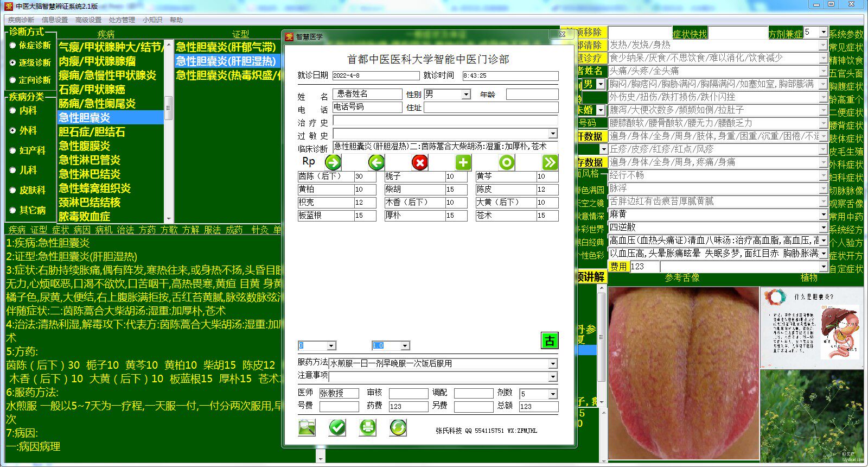This screenshot has height=467, width=868.
Task: Open the 方剂兼症 count dropdown
Action: (x=824, y=33)
